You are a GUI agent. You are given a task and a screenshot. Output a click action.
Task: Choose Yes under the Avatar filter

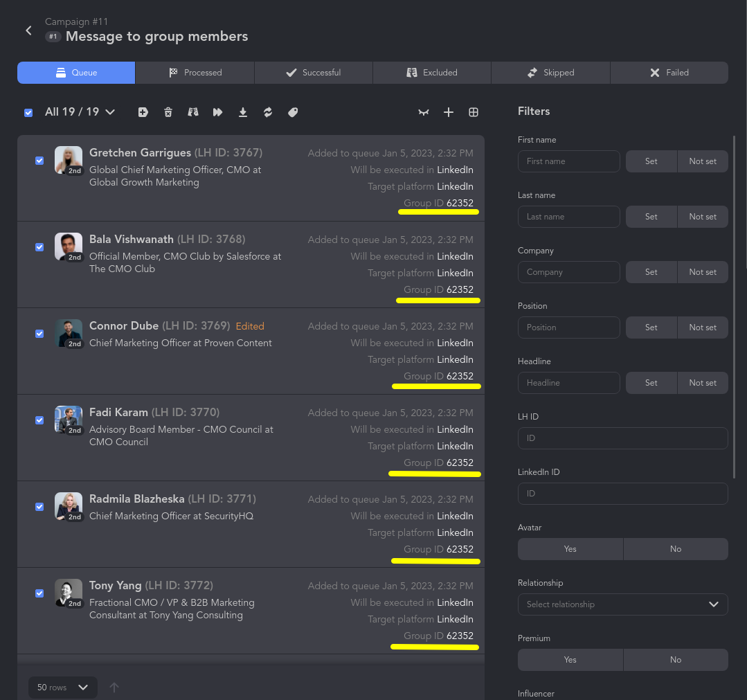click(x=570, y=549)
